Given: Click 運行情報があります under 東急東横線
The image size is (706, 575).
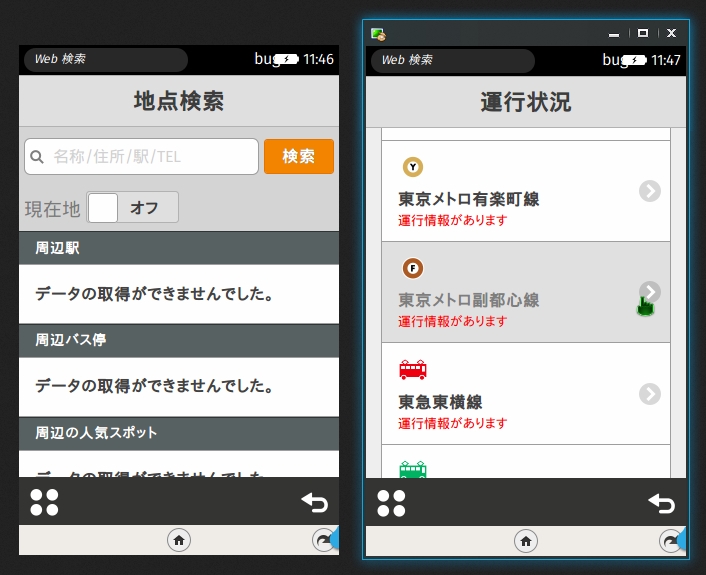Looking at the screenshot, I should point(453,423).
